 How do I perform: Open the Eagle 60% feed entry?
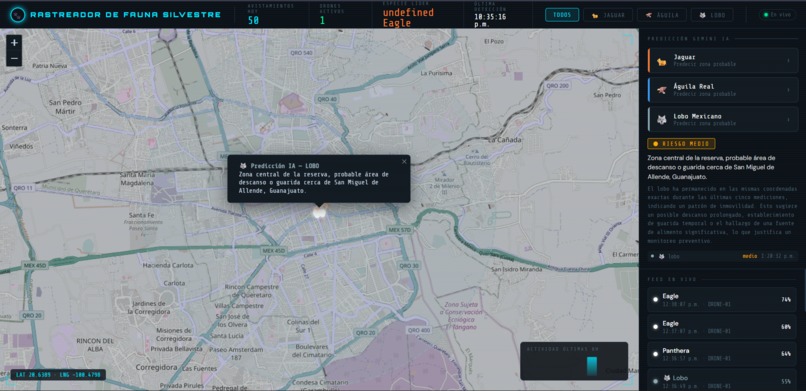coord(723,327)
